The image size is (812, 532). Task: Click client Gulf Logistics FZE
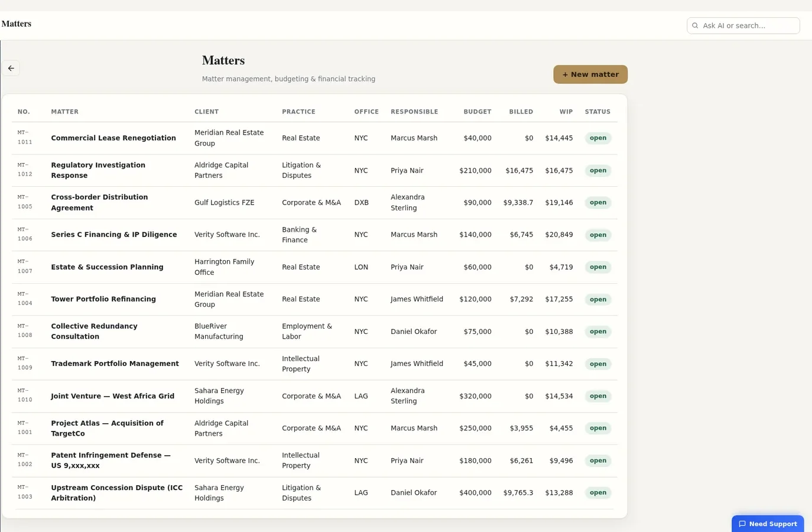[x=225, y=203]
